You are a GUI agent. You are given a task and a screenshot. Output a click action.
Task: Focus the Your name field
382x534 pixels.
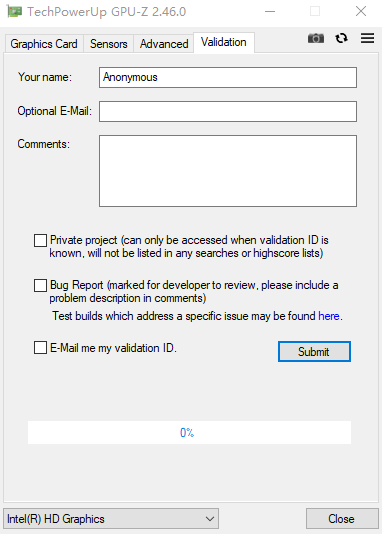point(228,77)
